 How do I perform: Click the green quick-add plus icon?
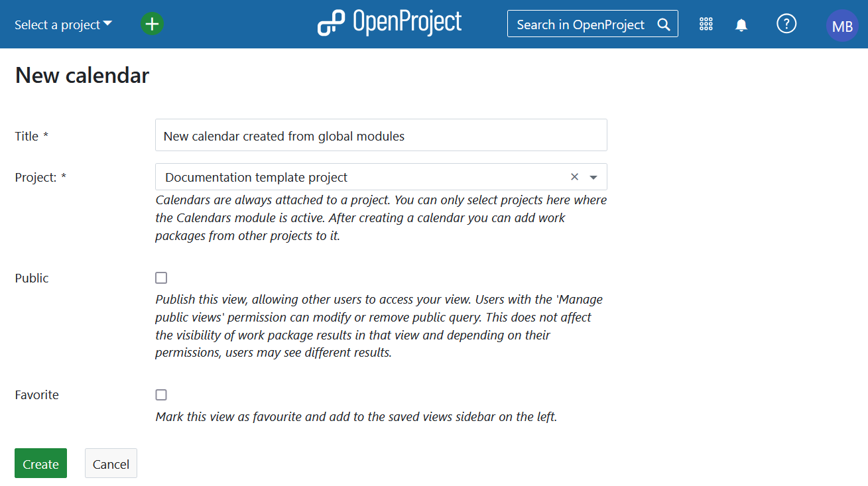pos(152,25)
